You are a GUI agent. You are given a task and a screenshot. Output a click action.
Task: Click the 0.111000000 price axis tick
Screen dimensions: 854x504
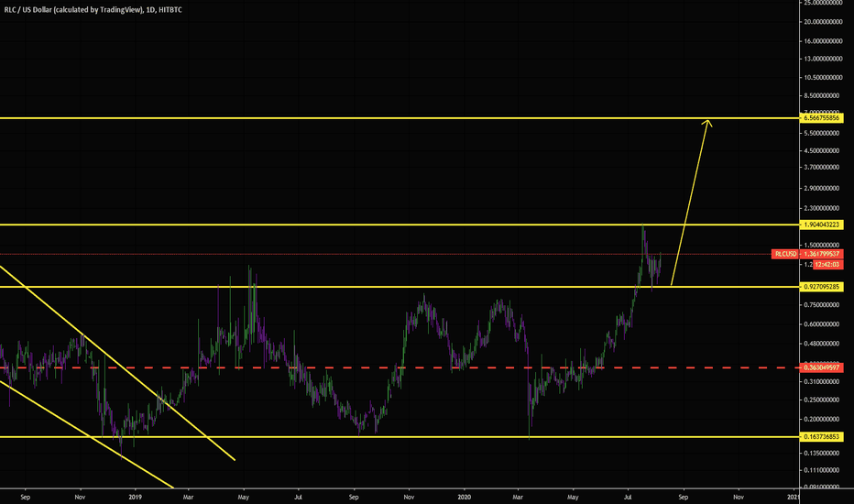pyautogui.click(x=822, y=470)
